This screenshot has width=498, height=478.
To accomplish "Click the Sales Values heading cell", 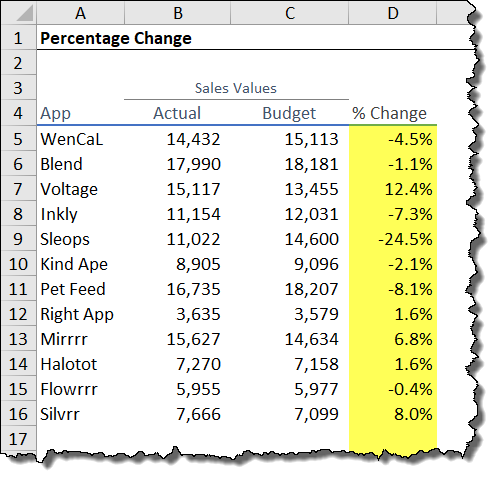I will [236, 88].
